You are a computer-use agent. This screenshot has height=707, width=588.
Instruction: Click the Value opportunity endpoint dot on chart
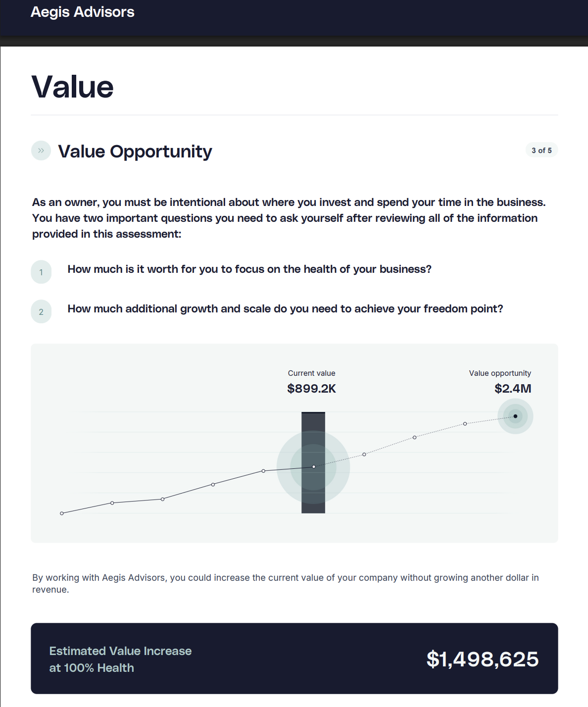click(x=515, y=416)
